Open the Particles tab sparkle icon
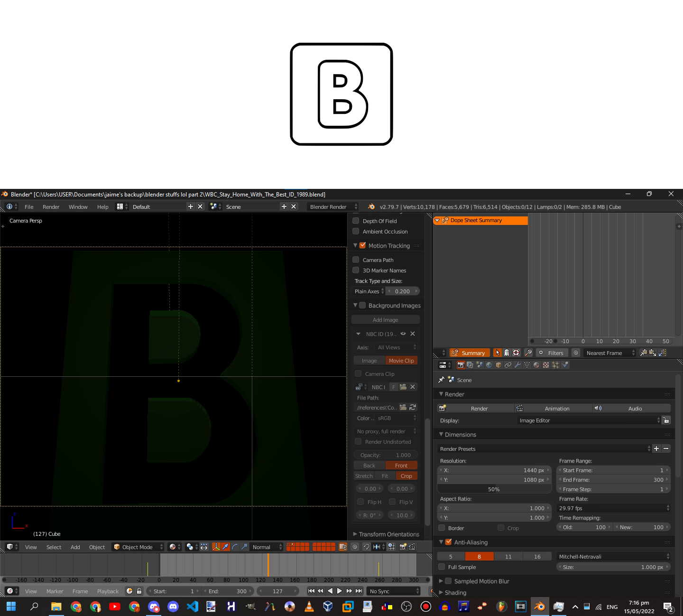 (x=555, y=365)
